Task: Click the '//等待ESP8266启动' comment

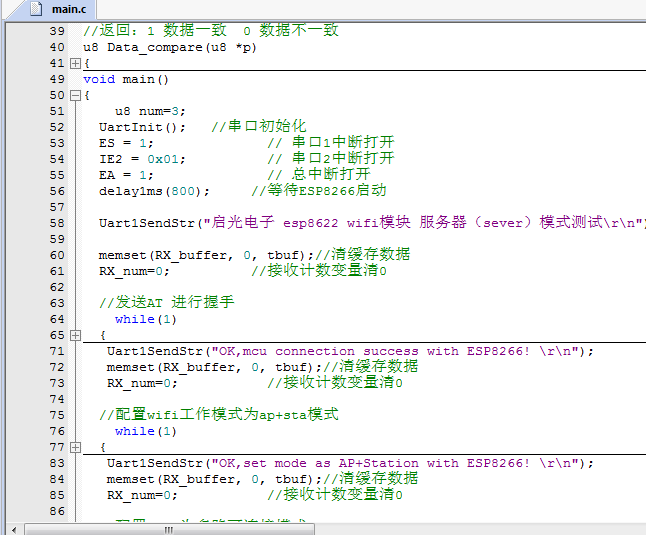Action: tap(319, 191)
